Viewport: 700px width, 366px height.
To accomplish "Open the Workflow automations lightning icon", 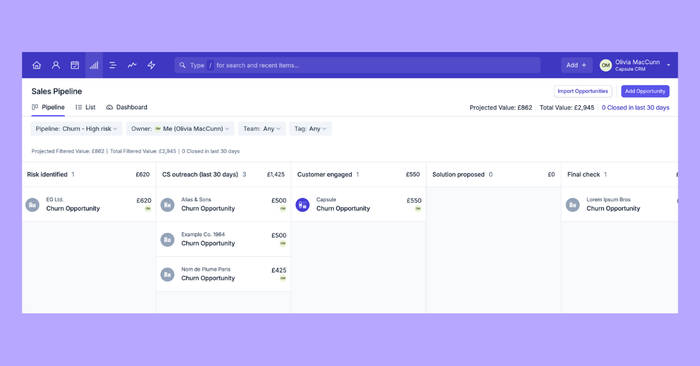I will pyautogui.click(x=151, y=65).
